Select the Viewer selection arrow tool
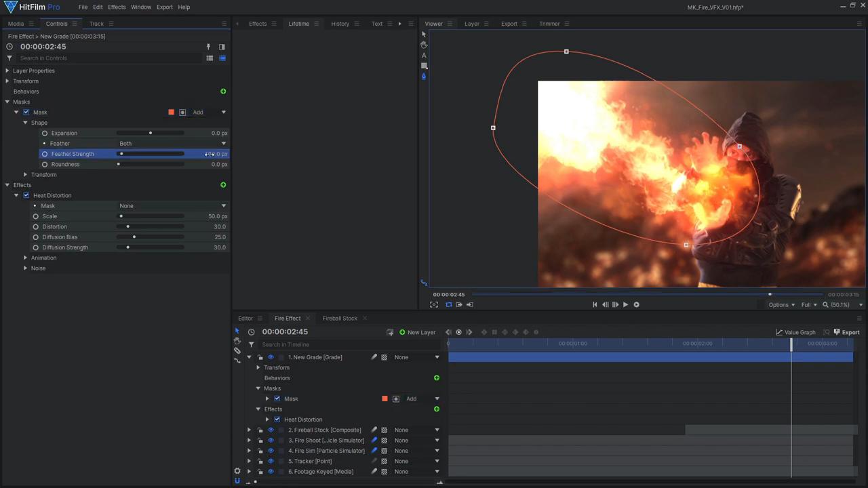This screenshot has width=868, height=488. click(424, 34)
